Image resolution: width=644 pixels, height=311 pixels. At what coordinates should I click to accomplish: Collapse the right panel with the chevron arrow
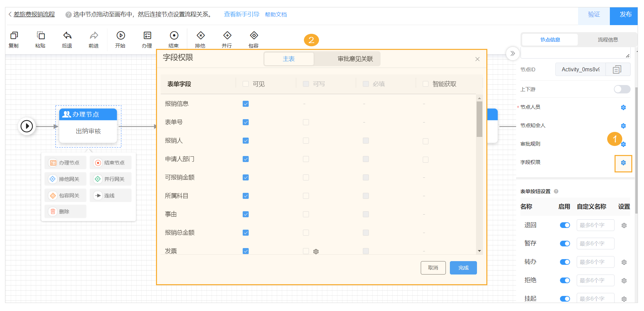pyautogui.click(x=512, y=53)
